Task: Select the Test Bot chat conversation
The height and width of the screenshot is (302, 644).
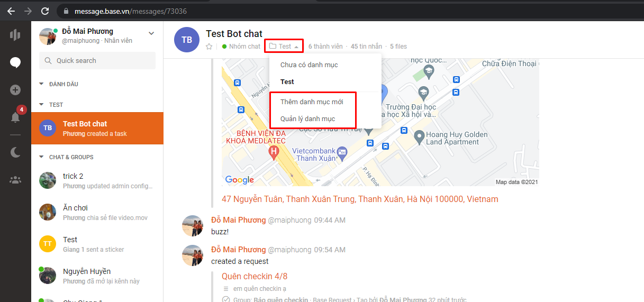Action: pyautogui.click(x=97, y=129)
